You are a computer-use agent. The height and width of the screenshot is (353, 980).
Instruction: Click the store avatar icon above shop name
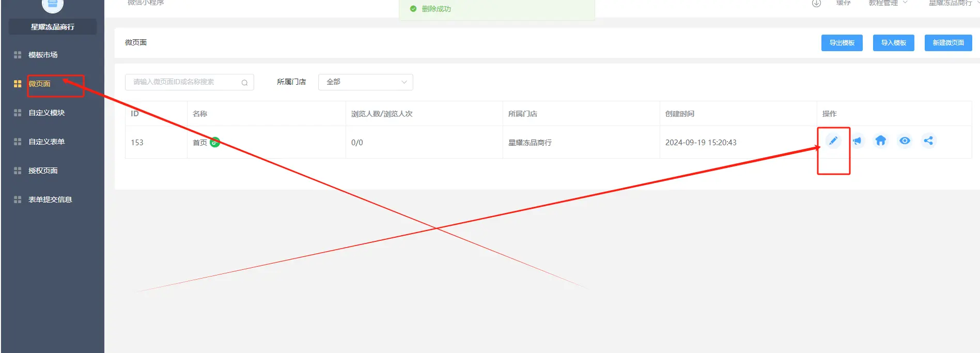point(52,5)
